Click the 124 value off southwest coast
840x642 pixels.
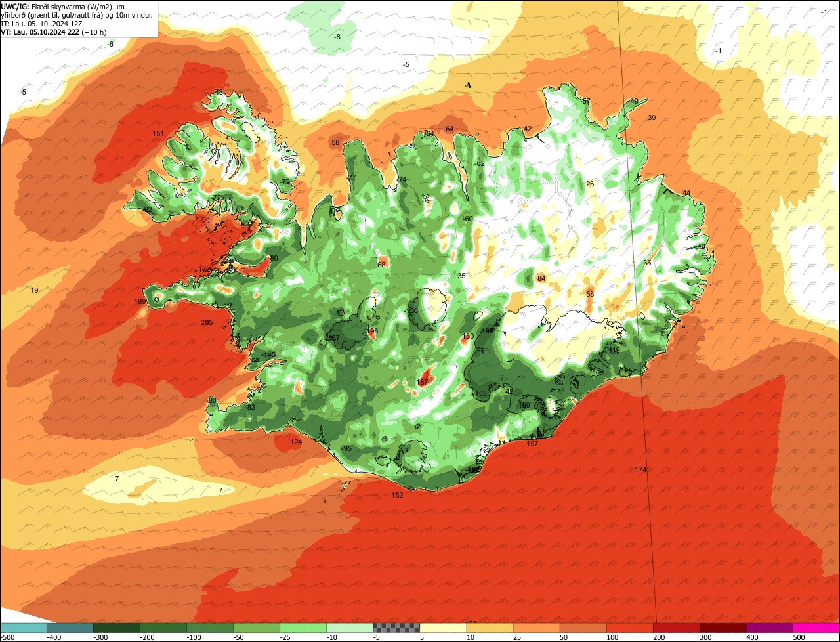(296, 442)
